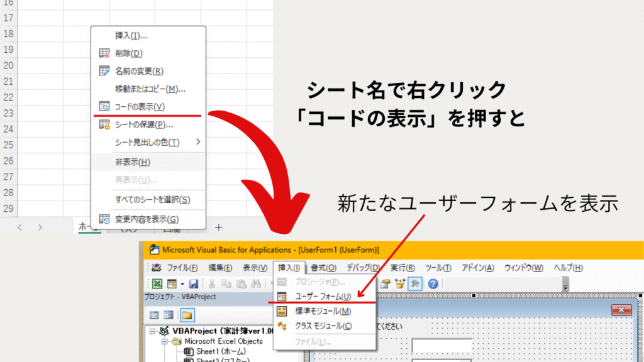Viewport: 644px width, 362px height.
Task: Click the Save floppy disk toolbar icon
Action: tap(194, 283)
